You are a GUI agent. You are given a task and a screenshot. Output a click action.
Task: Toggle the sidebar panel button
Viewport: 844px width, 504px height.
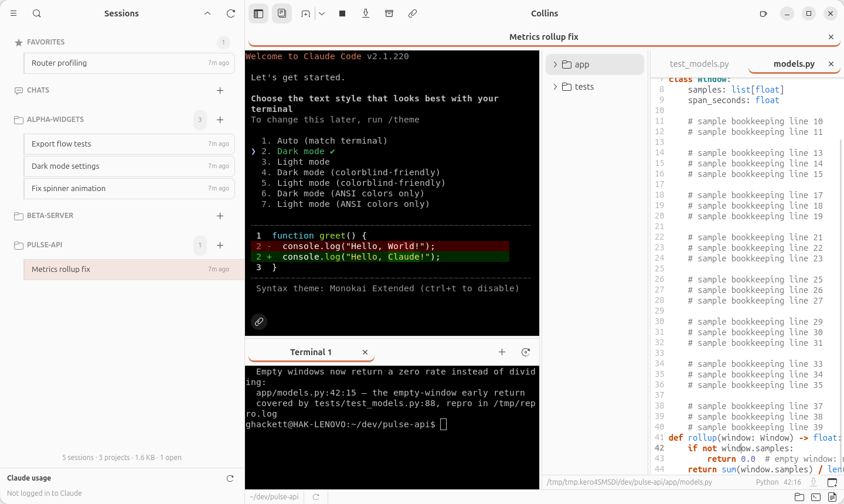pyautogui.click(x=258, y=13)
